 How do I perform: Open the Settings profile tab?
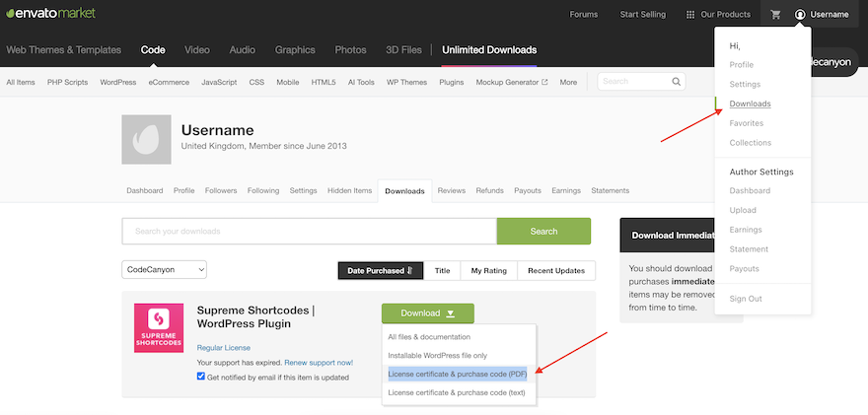pos(303,190)
